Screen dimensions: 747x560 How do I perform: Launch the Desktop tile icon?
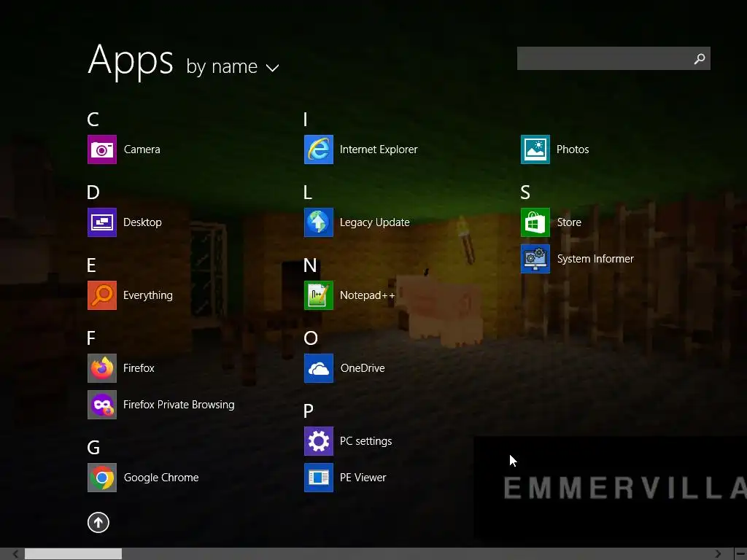tap(102, 222)
